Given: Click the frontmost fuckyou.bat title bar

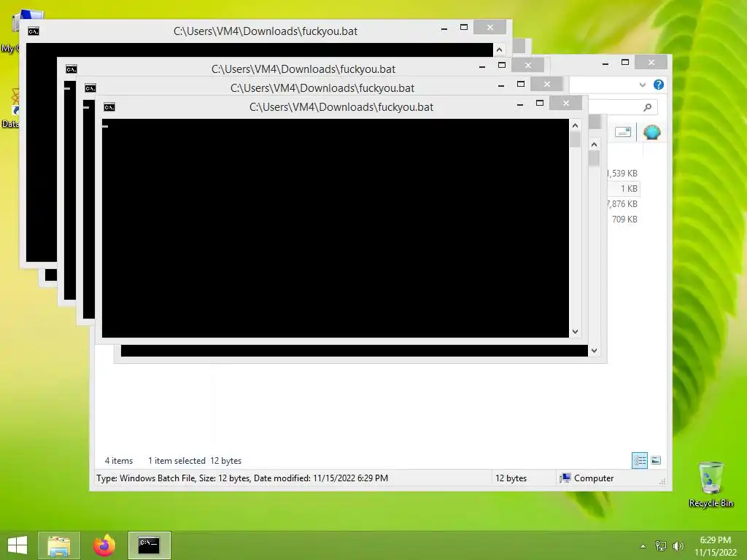Looking at the screenshot, I should tap(341, 107).
